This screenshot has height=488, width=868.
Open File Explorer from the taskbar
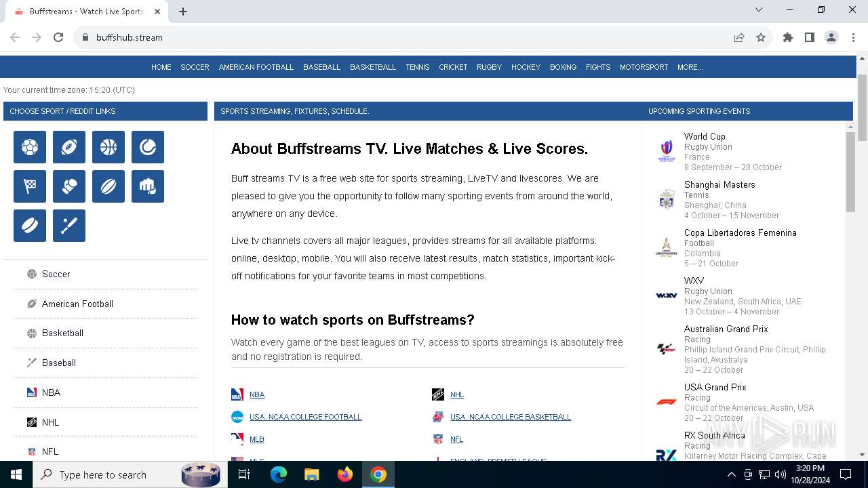[312, 474]
